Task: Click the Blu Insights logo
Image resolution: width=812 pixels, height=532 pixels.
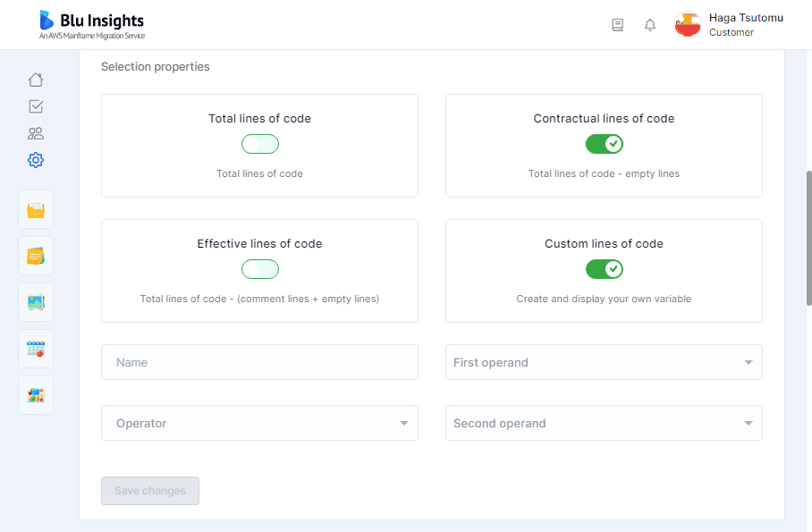Action: point(91,25)
